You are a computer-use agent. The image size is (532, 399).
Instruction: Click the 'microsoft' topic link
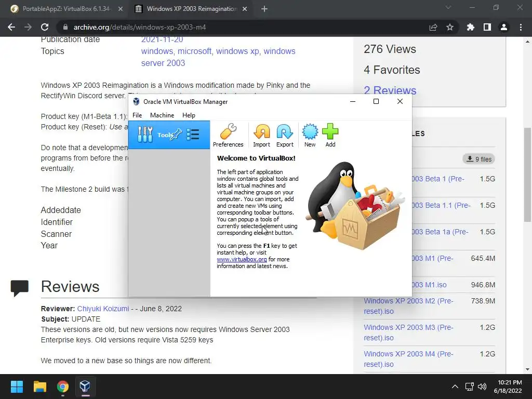[195, 51]
